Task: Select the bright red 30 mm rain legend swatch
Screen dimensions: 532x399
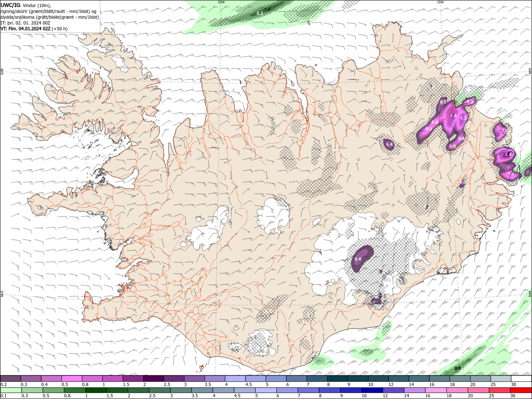Action: point(521,390)
